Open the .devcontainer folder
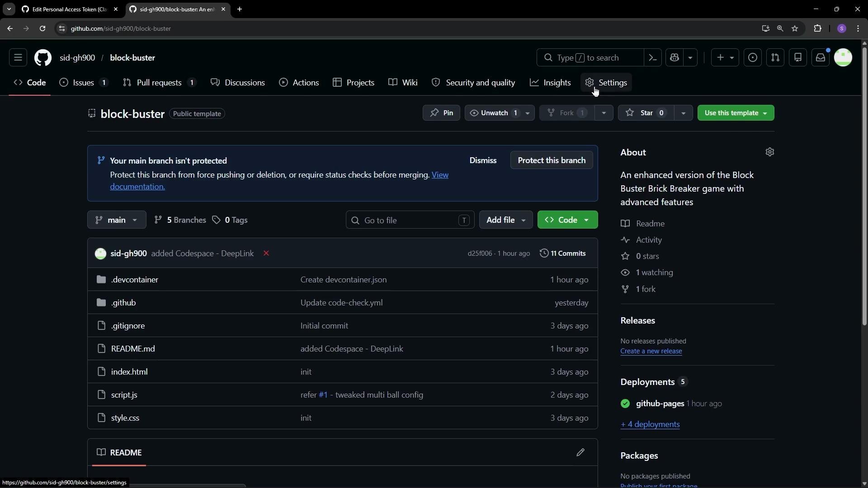This screenshot has height=488, width=868. tap(135, 280)
